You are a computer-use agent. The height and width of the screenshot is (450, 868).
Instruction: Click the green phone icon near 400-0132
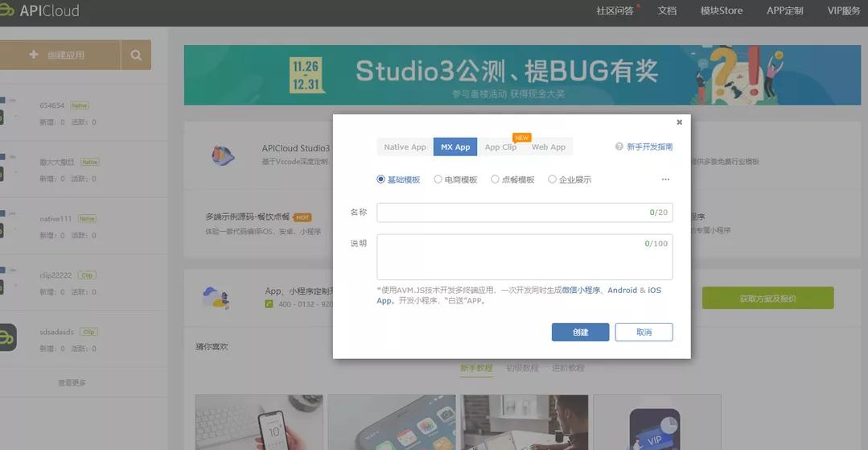pos(269,304)
